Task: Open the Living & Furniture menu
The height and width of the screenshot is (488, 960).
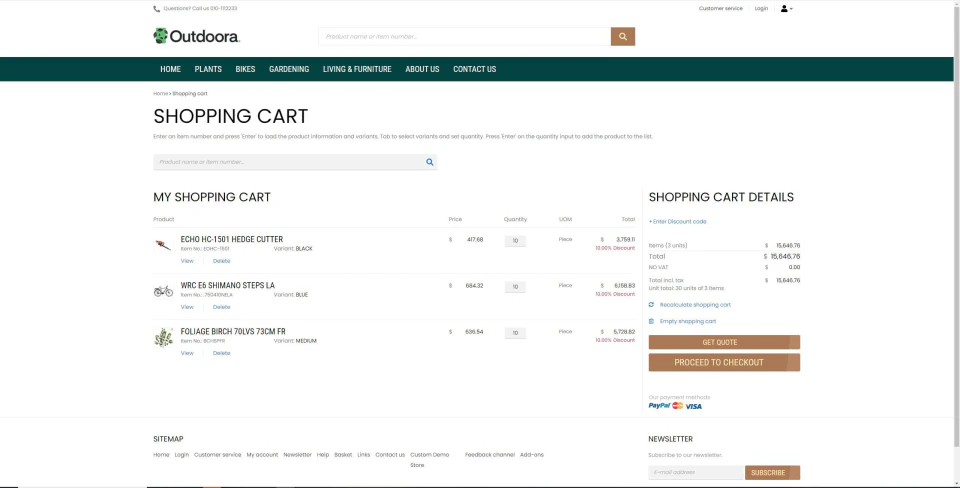Action: [x=357, y=69]
